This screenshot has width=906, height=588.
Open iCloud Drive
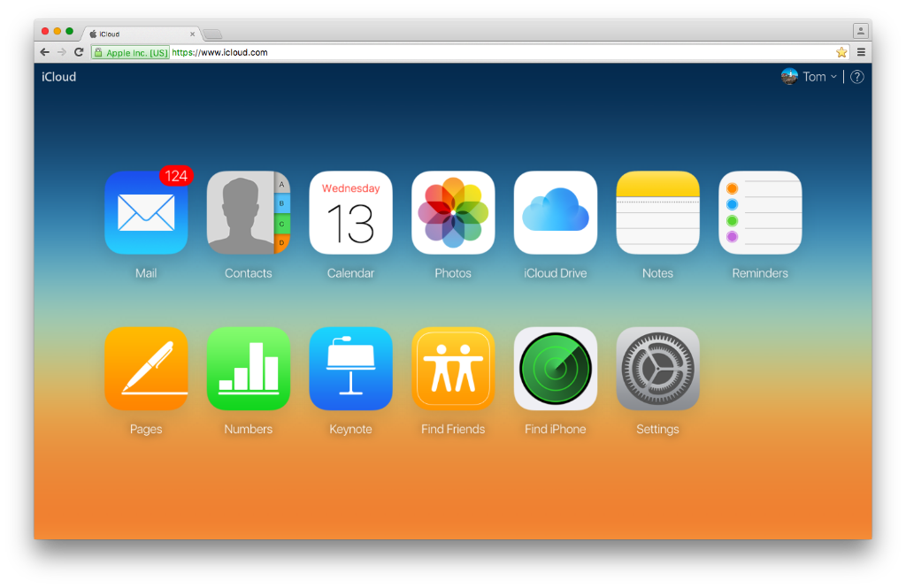pyautogui.click(x=556, y=212)
